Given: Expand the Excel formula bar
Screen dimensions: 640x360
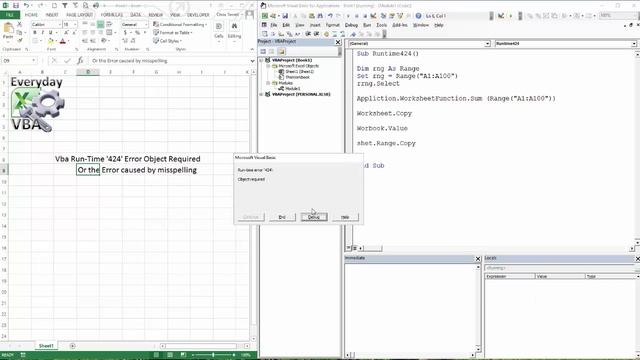Looking at the screenshot, I should point(252,61).
